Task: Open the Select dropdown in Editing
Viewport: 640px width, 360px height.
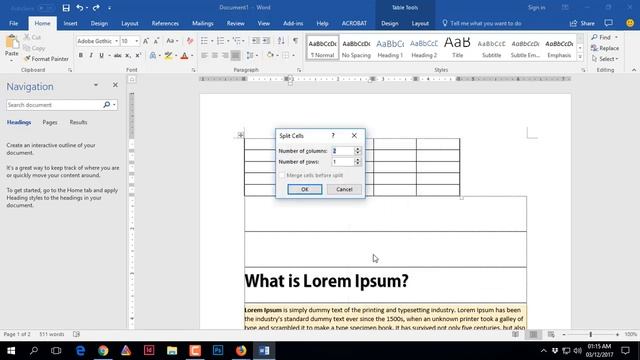Action: [x=605, y=59]
